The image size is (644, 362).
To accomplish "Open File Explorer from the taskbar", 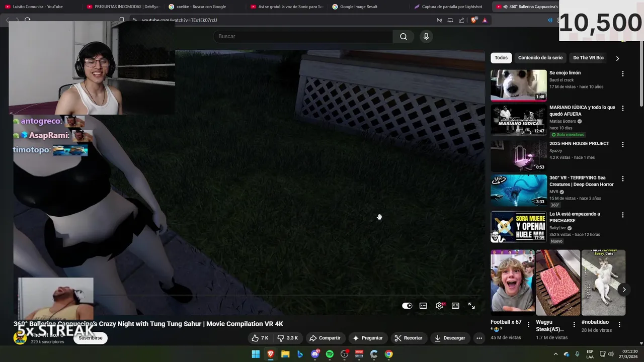I will (x=285, y=354).
